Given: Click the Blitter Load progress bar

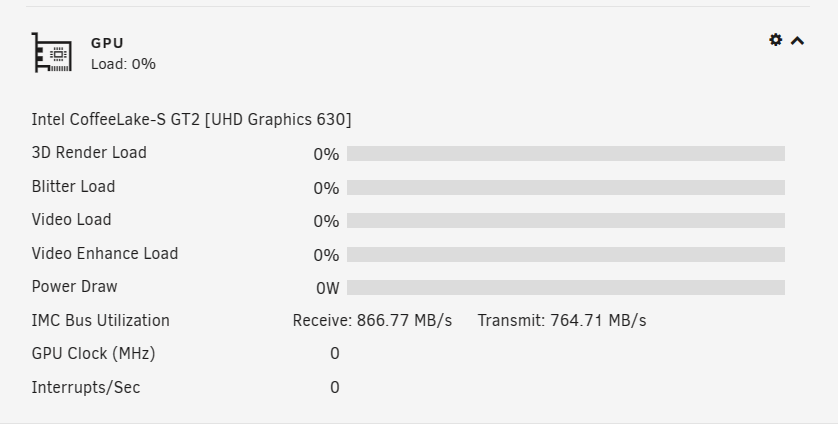Looking at the screenshot, I should [x=565, y=188].
